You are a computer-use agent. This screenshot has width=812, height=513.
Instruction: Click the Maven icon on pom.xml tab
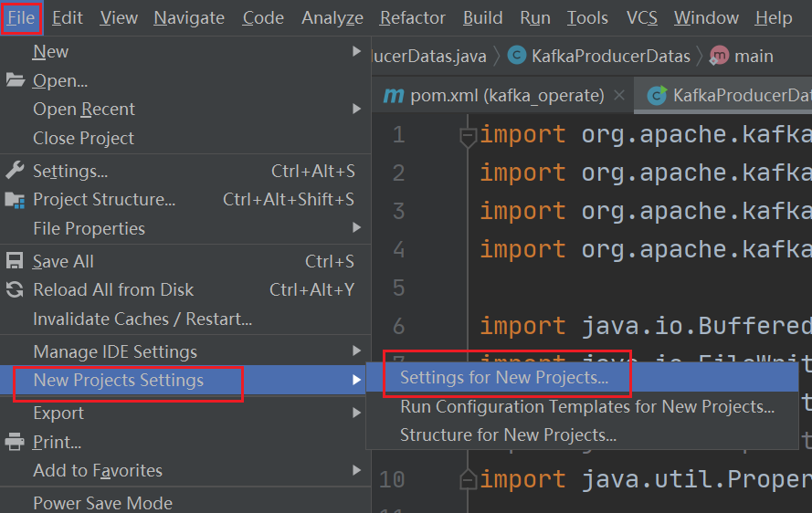coord(393,95)
